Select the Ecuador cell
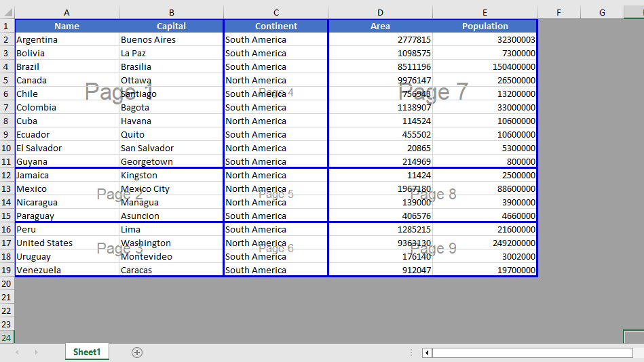 click(x=67, y=135)
